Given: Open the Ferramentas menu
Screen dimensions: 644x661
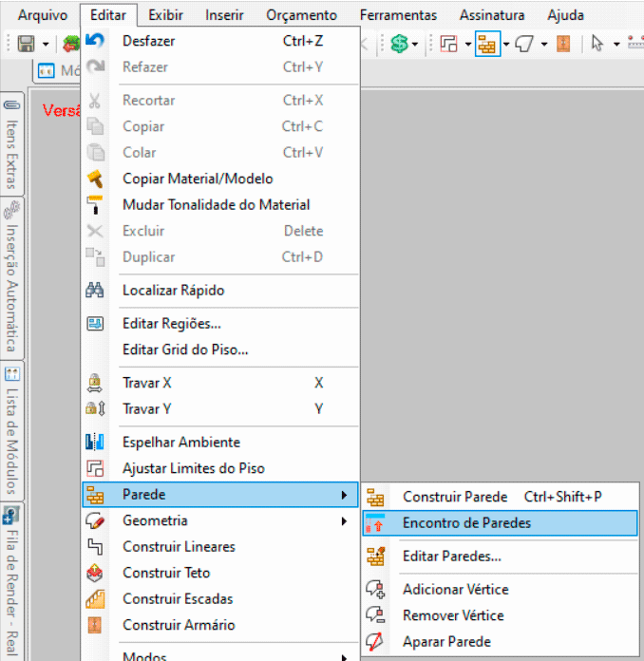Looking at the screenshot, I should 398,15.
